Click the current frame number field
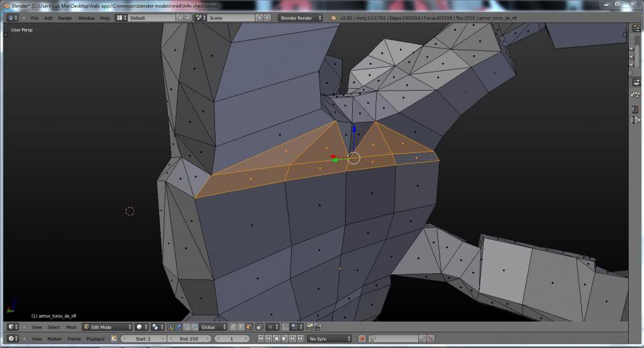Viewport: 644px width, 348px height. click(x=231, y=339)
